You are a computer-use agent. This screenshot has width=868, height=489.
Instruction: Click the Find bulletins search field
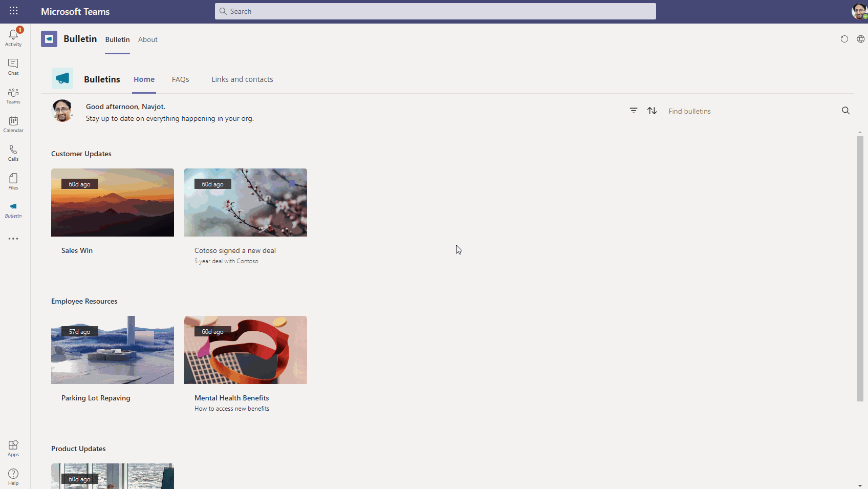pyautogui.click(x=717, y=111)
